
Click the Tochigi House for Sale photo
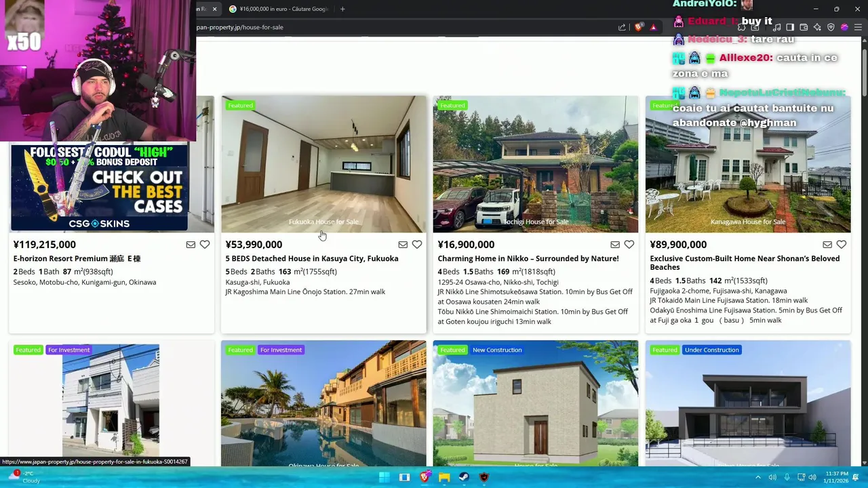point(536,164)
